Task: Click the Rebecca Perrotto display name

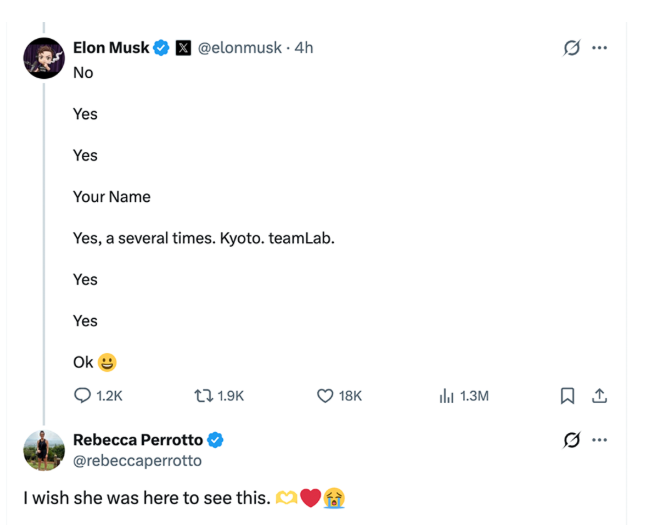Action: click(x=138, y=440)
